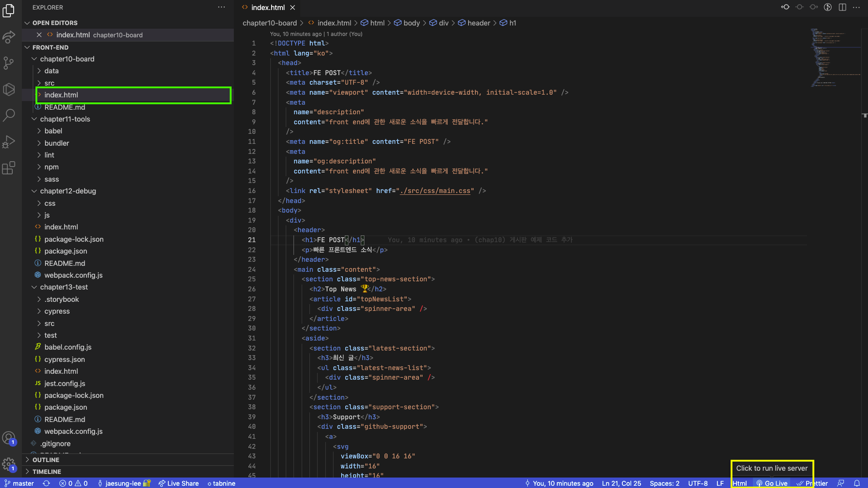Click chapter10-board in breadcrumbs
Viewport: 868px width, 488px height.
[270, 23]
